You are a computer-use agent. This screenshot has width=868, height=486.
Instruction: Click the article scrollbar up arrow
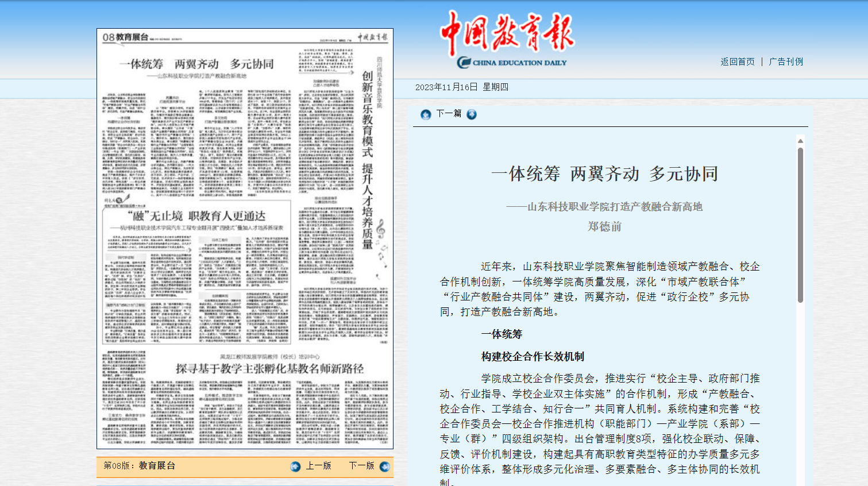800,141
